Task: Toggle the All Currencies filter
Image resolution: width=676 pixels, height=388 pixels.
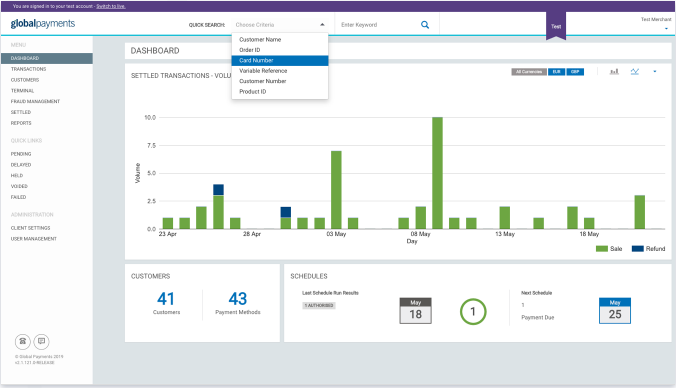Action: point(529,72)
